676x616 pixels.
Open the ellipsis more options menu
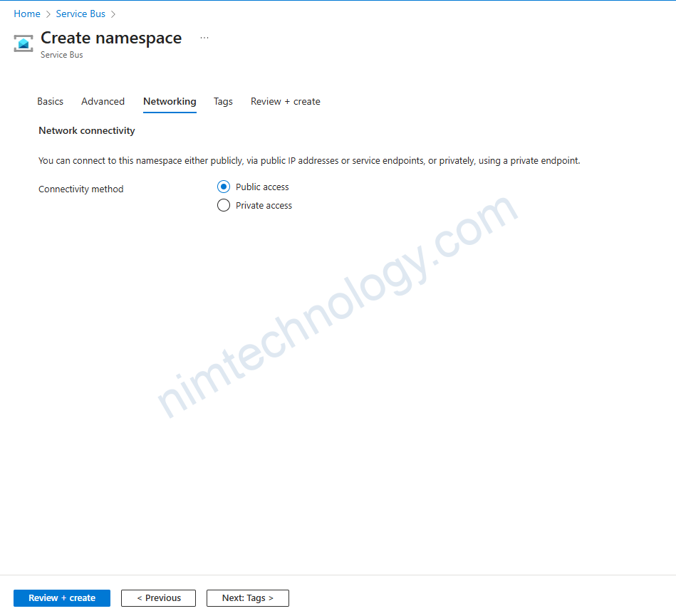(204, 38)
